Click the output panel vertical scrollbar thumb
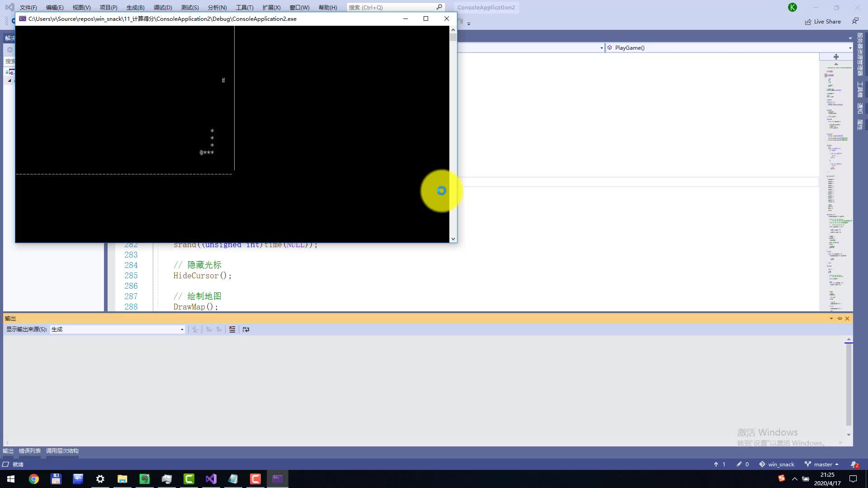Viewport: 868px width, 488px height. 849,384
